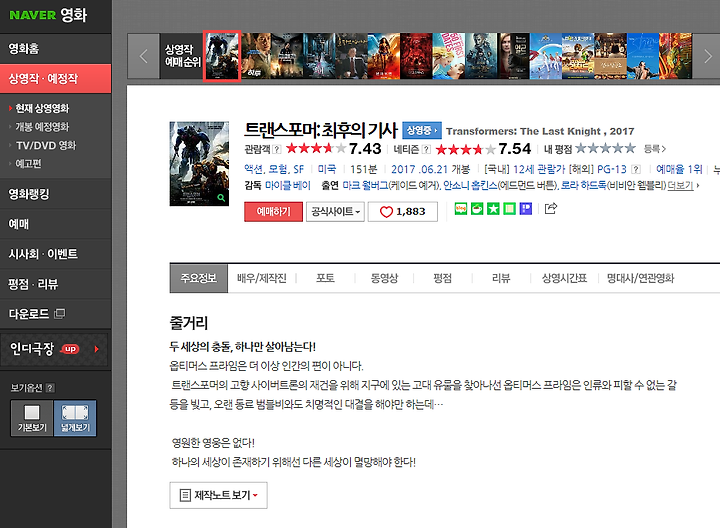Image resolution: width=720 pixels, height=528 pixels.
Task: Click the 미국 country link
Action: coord(326,169)
